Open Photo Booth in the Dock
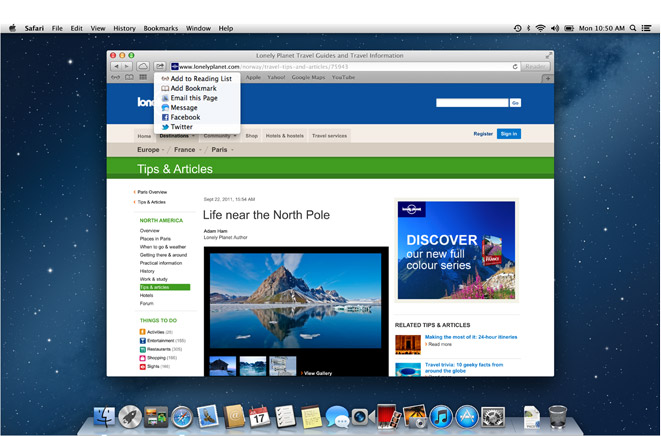The height and width of the screenshot is (436, 661). 389,417
